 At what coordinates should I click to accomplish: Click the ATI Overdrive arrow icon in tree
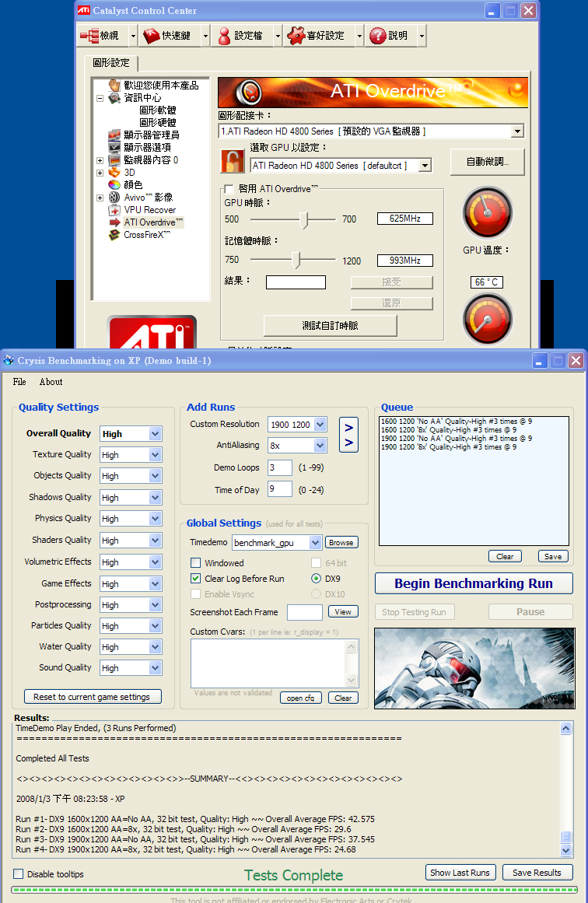tap(115, 222)
